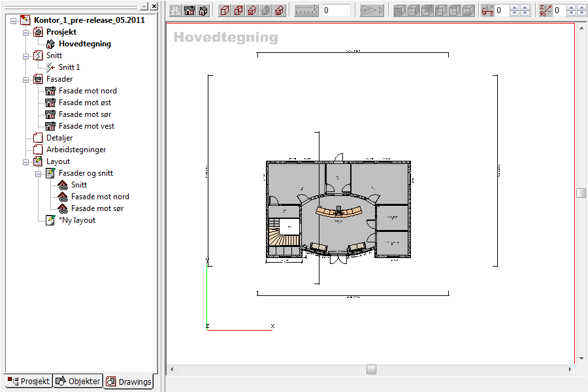Select the Fasader og snitt layout
This screenshot has width=588, height=392.
(86, 173)
